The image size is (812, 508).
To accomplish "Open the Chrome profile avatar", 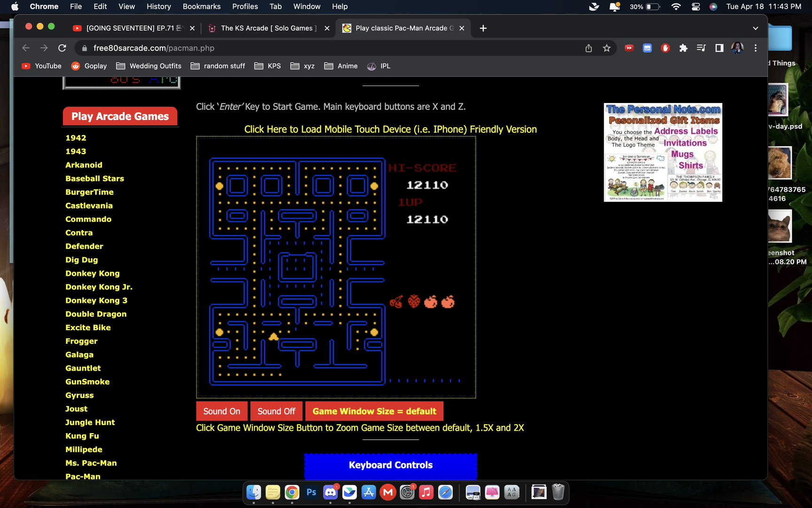I will 737,48.
